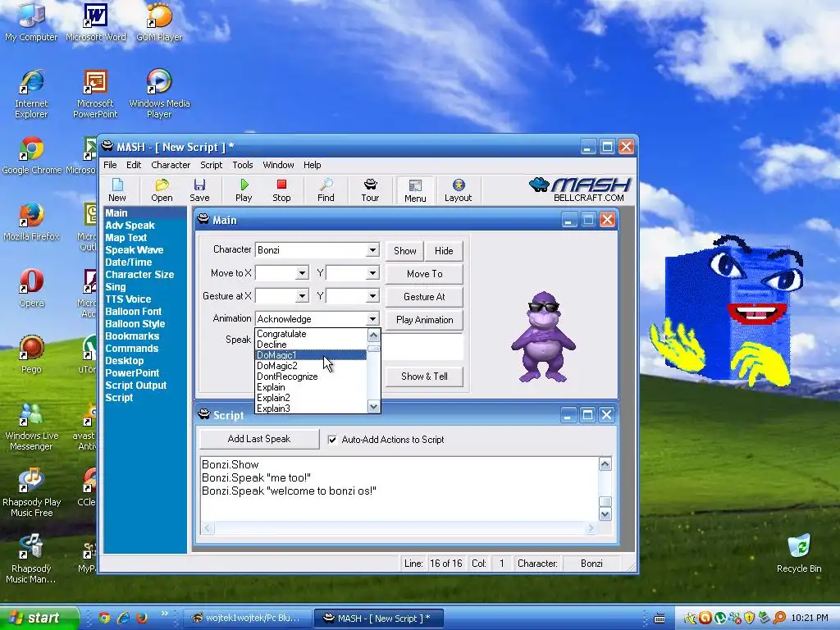Screen dimensions: 840x630
Task: Open the File menu
Action: 110,165
